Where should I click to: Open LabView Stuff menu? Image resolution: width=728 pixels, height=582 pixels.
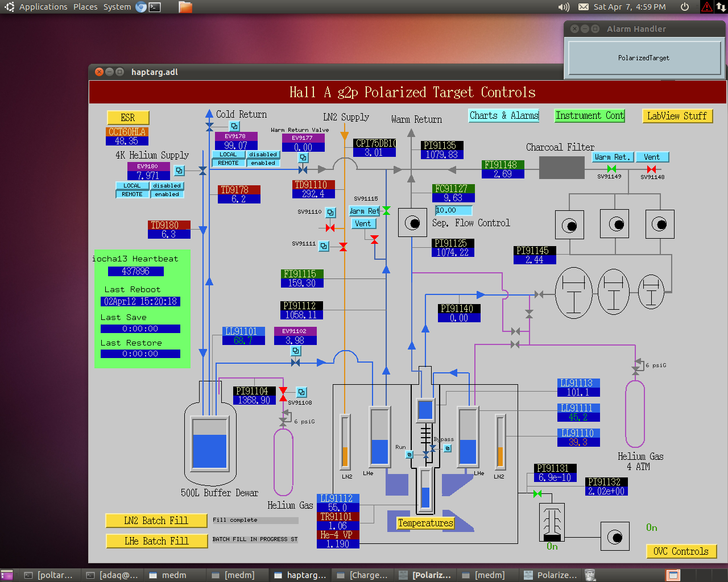(677, 116)
